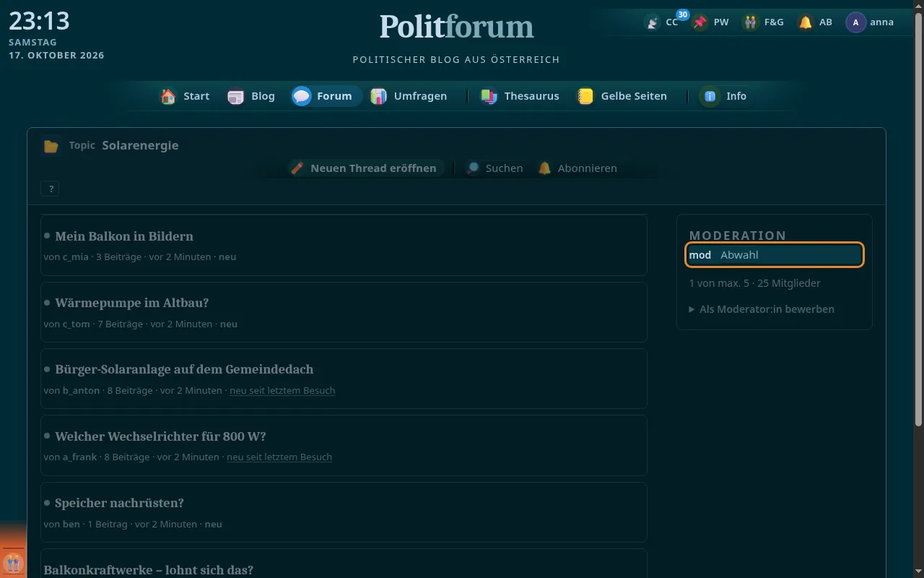Open thread 'Welcher Wechselrichter für 800 W?'
924x578 pixels.
click(160, 436)
